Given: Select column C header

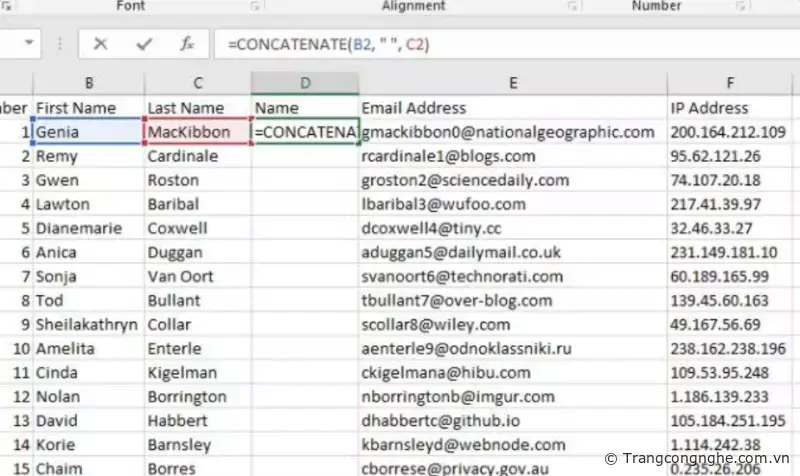Looking at the screenshot, I should click(x=197, y=83).
